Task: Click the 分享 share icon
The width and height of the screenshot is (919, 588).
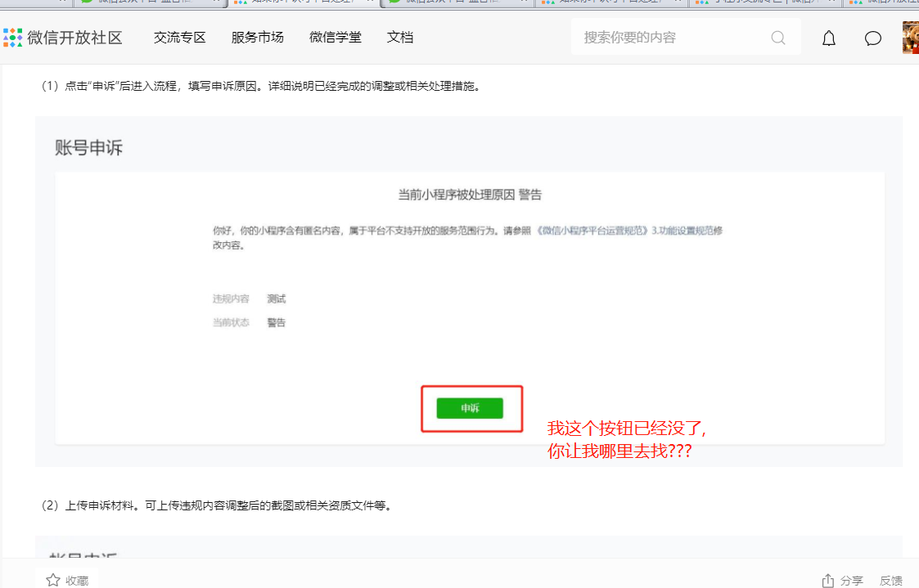Action: [x=827, y=581]
